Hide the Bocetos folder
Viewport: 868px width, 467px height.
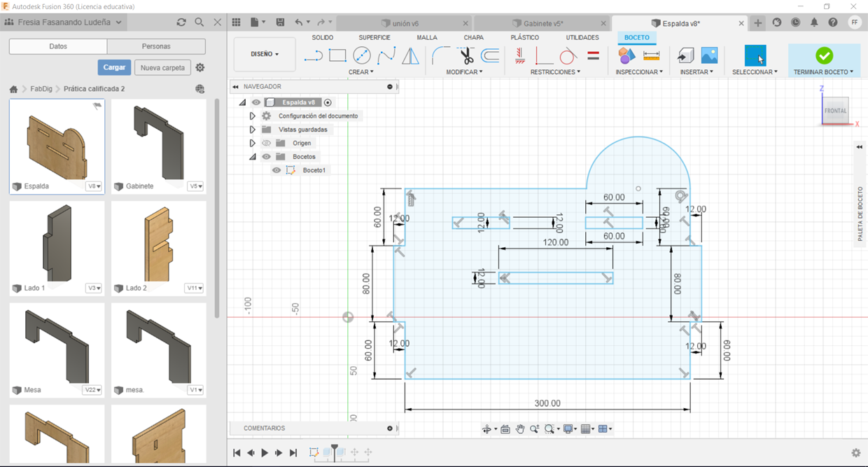pos(266,157)
